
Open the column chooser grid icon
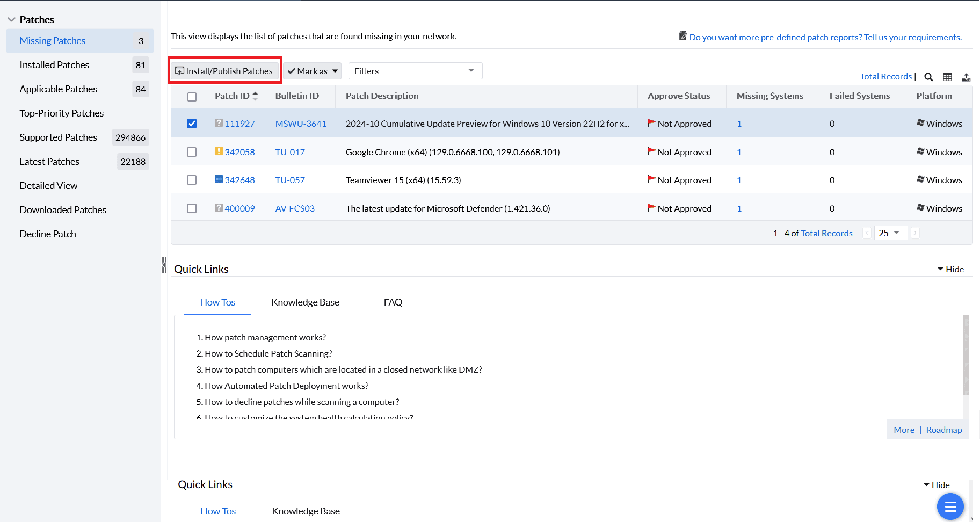click(947, 77)
